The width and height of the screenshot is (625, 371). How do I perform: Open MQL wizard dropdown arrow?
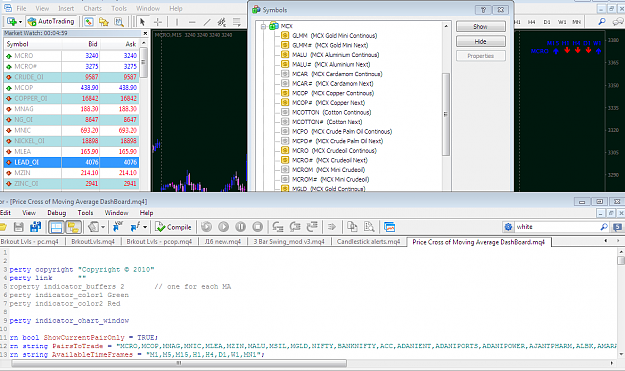[103, 227]
